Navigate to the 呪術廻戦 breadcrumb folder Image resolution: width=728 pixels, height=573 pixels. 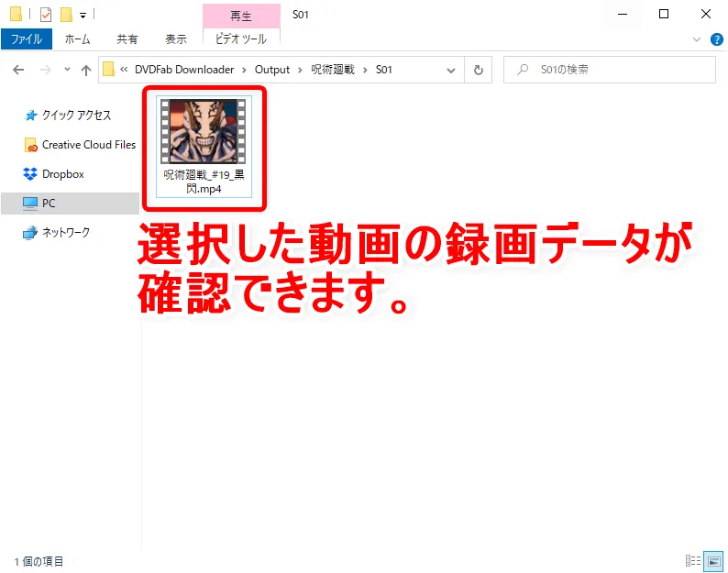coord(333,69)
